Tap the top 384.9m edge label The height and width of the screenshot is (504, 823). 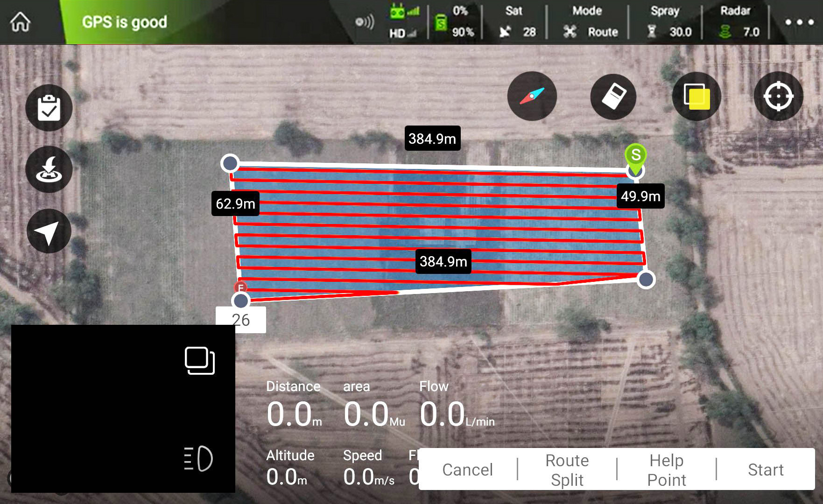pyautogui.click(x=432, y=138)
